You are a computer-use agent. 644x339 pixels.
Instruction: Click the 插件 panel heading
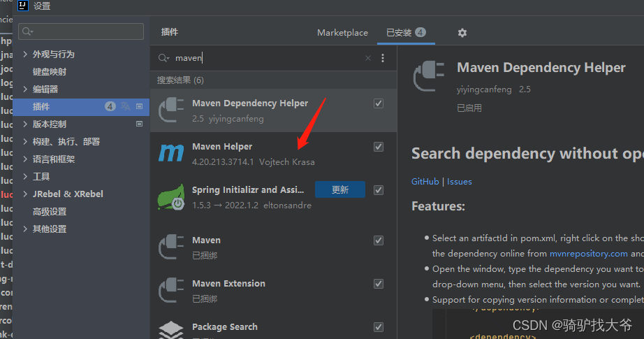[x=170, y=32]
